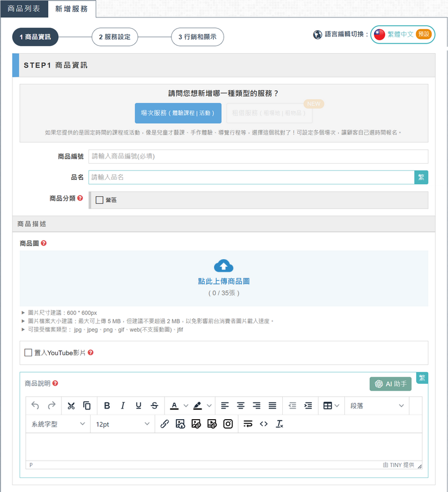The height and width of the screenshot is (492, 448).
Task: Click the cut scissors icon
Action: click(x=71, y=406)
